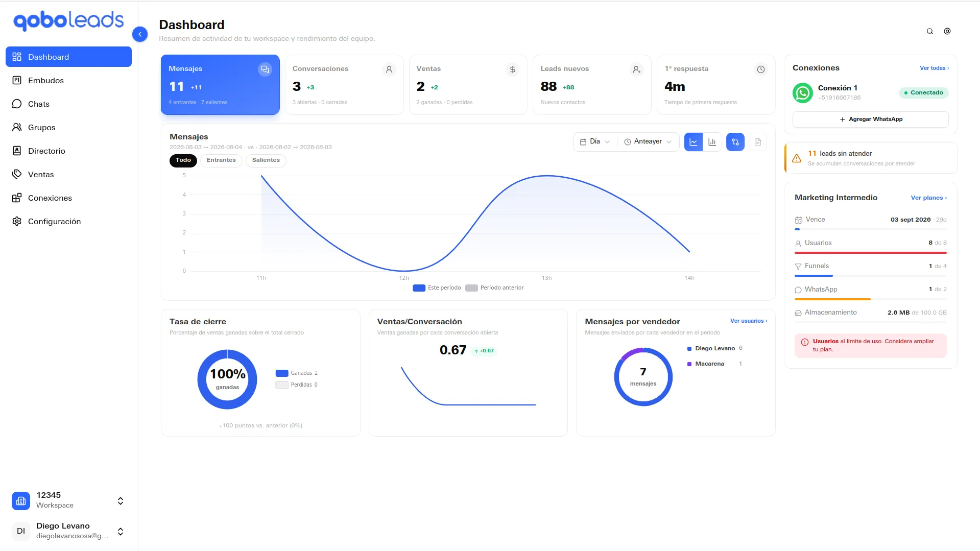Click the DI user avatar

pyautogui.click(x=21, y=531)
